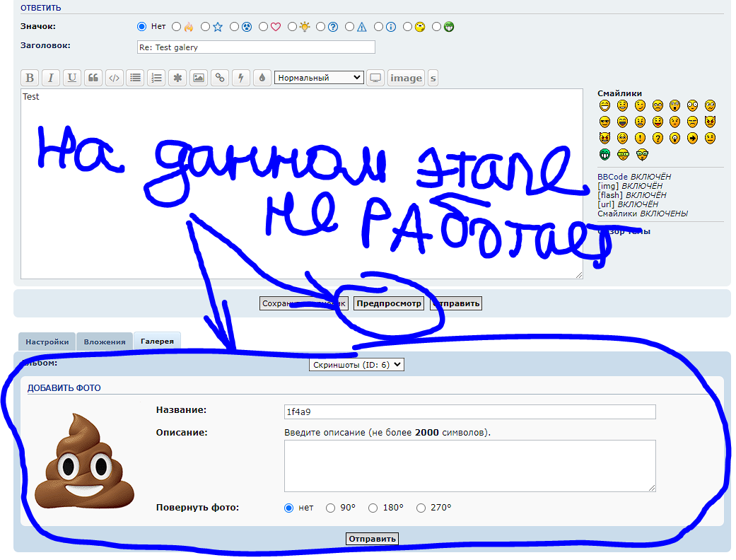Expand the album dropdown 'Скриншоты (ID: 6)'
Image resolution: width=736 pixels, height=560 pixels.
356,364
